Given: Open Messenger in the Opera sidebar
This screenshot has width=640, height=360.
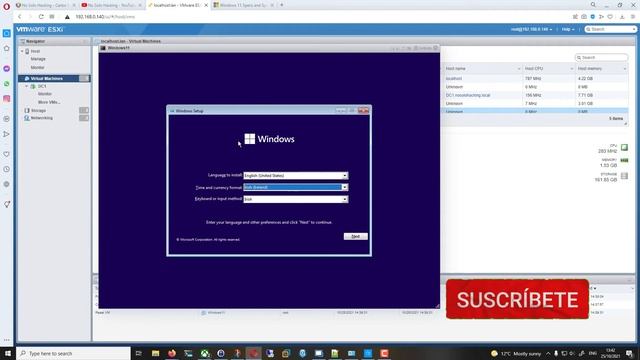Looking at the screenshot, I should pos(7,69).
